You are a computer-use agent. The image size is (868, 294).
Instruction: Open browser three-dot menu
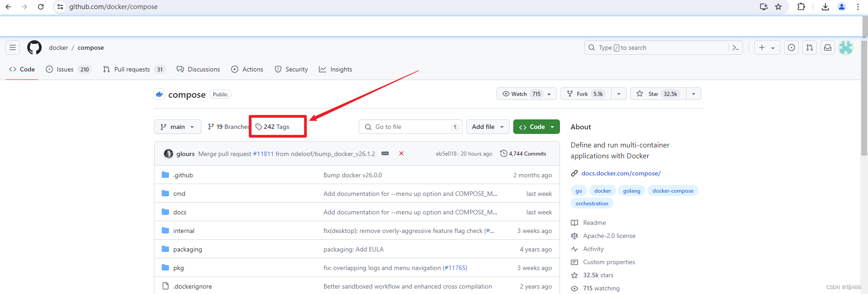858,7
